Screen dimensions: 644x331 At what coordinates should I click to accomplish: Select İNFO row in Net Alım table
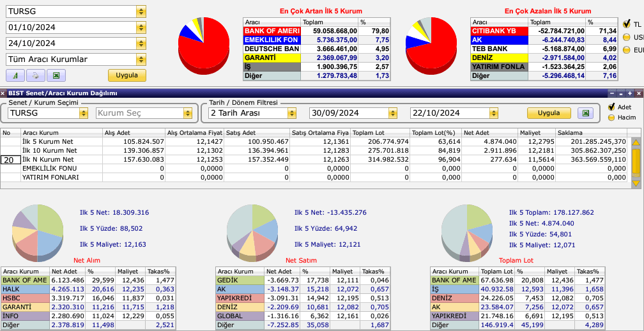[x=88, y=316]
